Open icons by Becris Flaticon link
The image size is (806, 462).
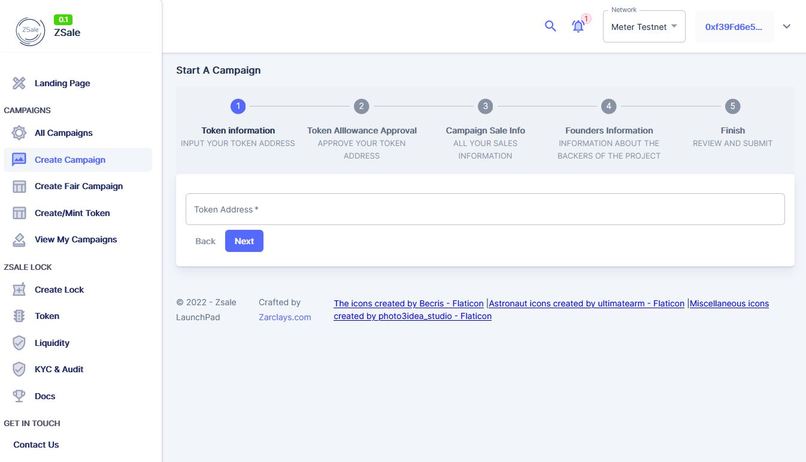409,303
